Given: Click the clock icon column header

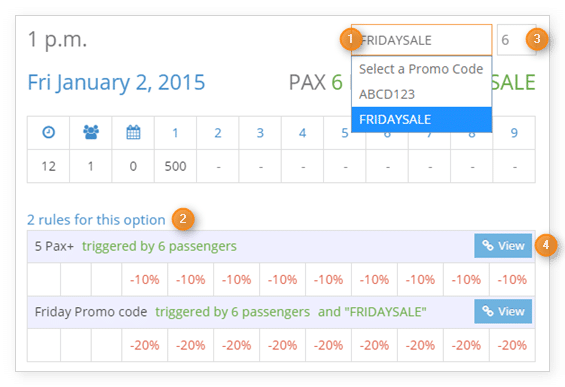Looking at the screenshot, I should pyautogui.click(x=49, y=132).
